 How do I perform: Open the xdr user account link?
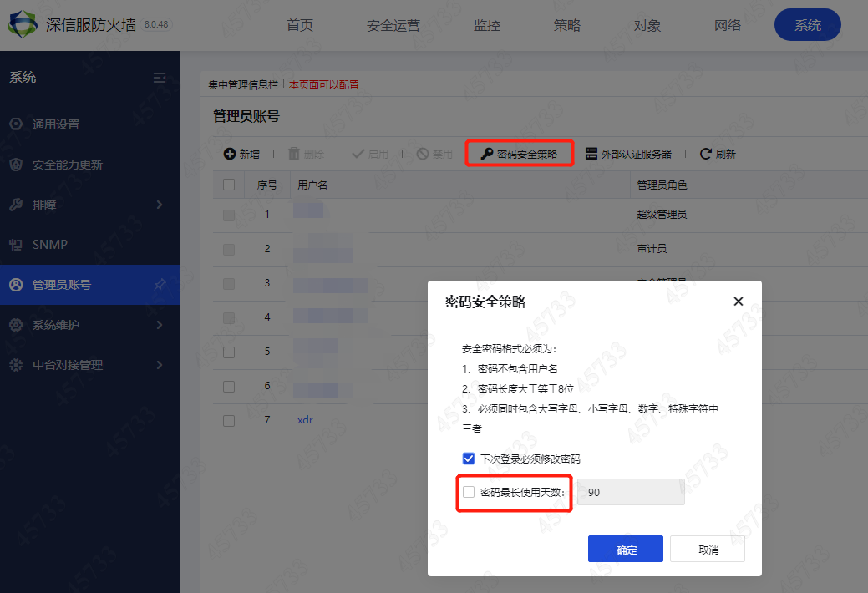point(305,420)
